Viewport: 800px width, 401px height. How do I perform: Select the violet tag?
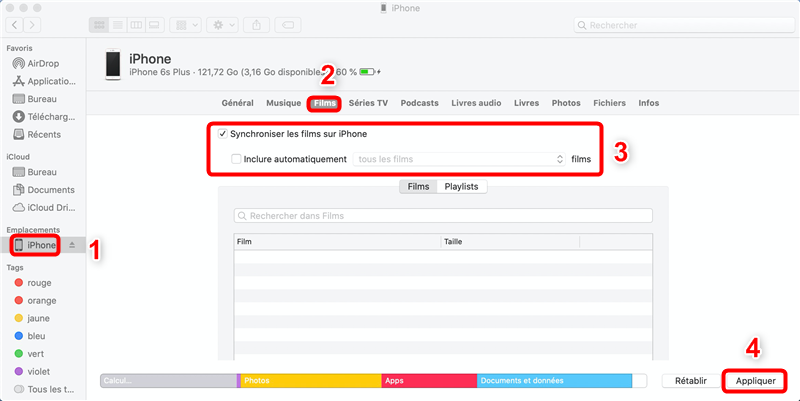pyautogui.click(x=33, y=372)
